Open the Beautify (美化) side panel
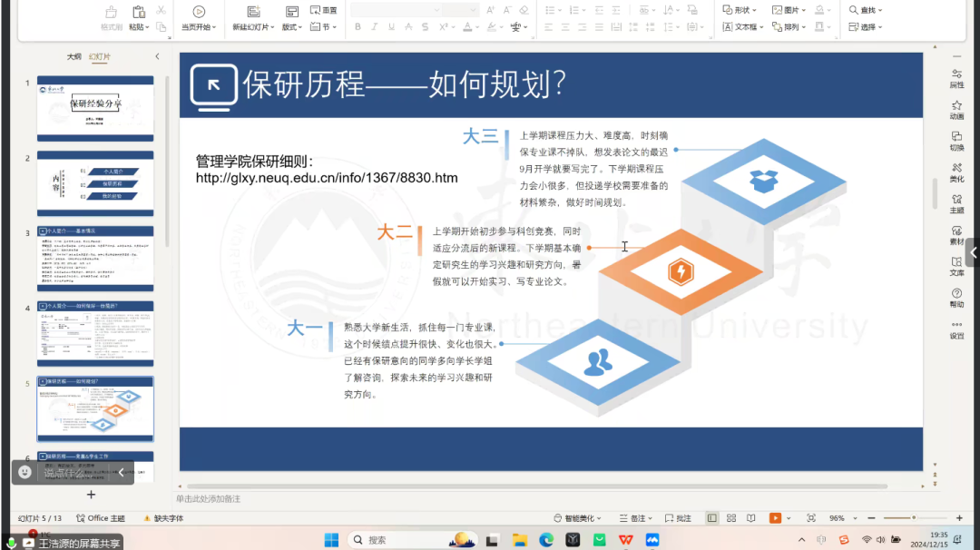 click(956, 172)
